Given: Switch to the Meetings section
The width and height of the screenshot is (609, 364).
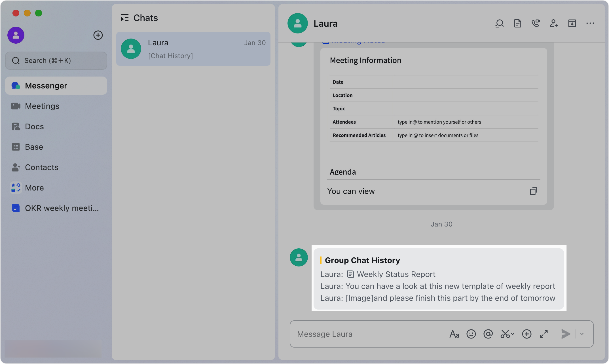Looking at the screenshot, I should point(42,106).
